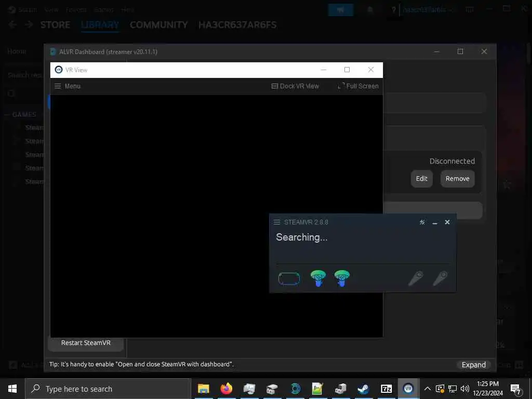Go forward using Steam's forward arrow
This screenshot has width=532, height=399.
(x=29, y=24)
